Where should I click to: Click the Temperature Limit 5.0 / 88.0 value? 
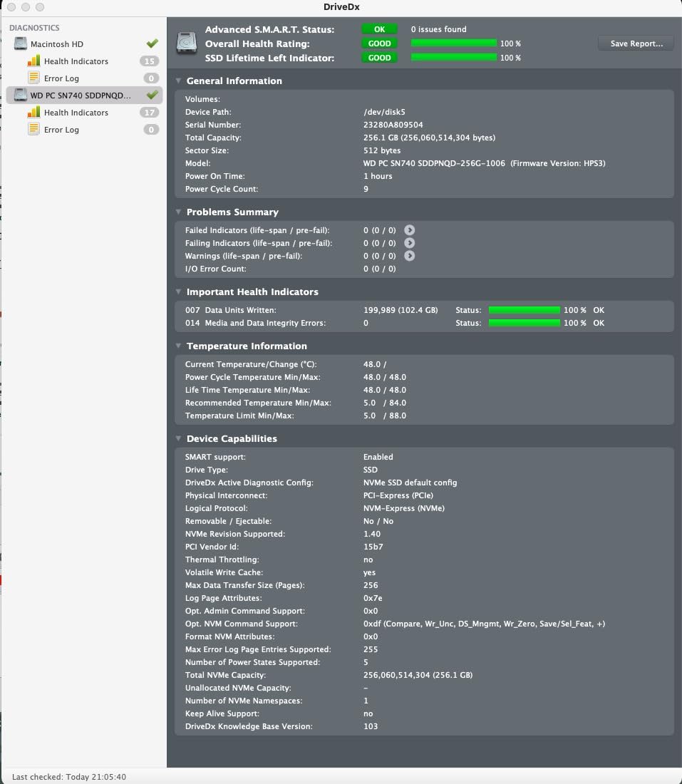pos(385,416)
